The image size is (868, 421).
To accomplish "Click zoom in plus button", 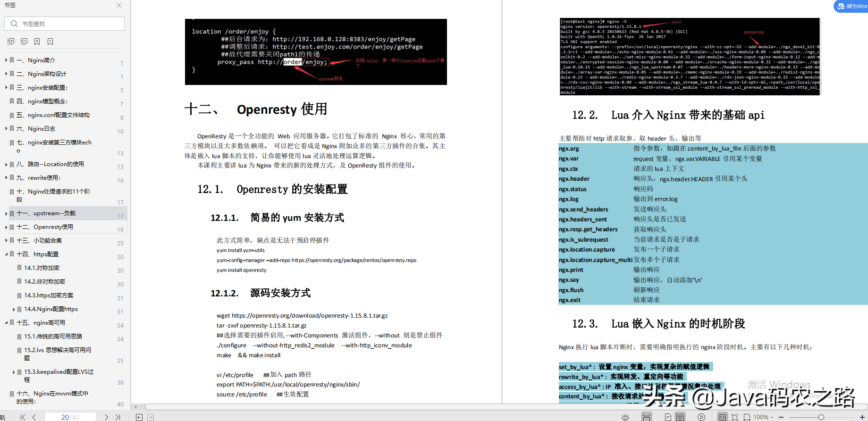I will 862,417.
